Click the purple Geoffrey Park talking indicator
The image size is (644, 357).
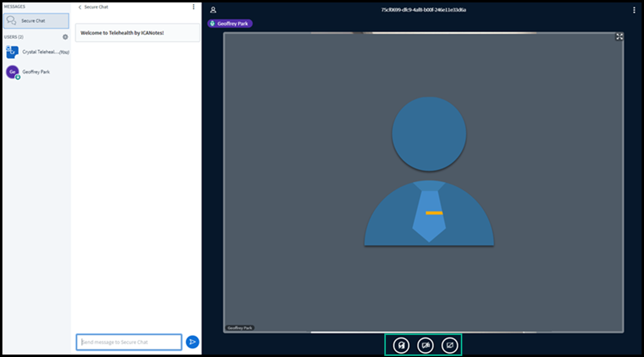[230, 24]
